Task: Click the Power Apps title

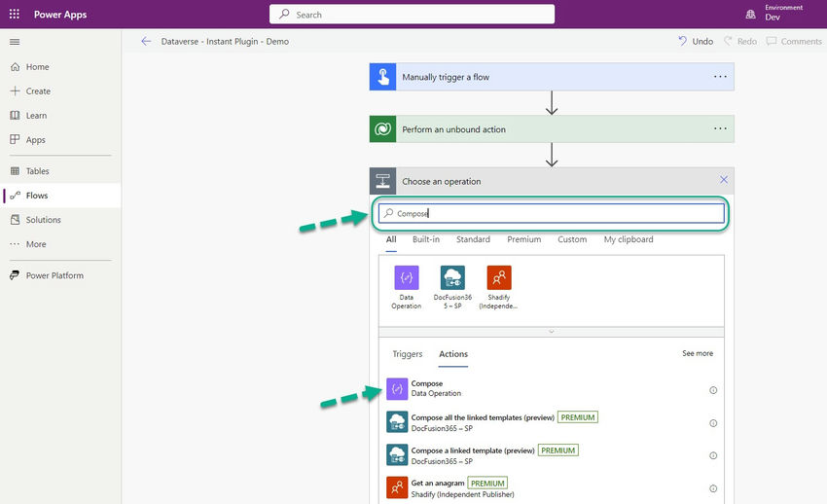Action: tap(60, 15)
